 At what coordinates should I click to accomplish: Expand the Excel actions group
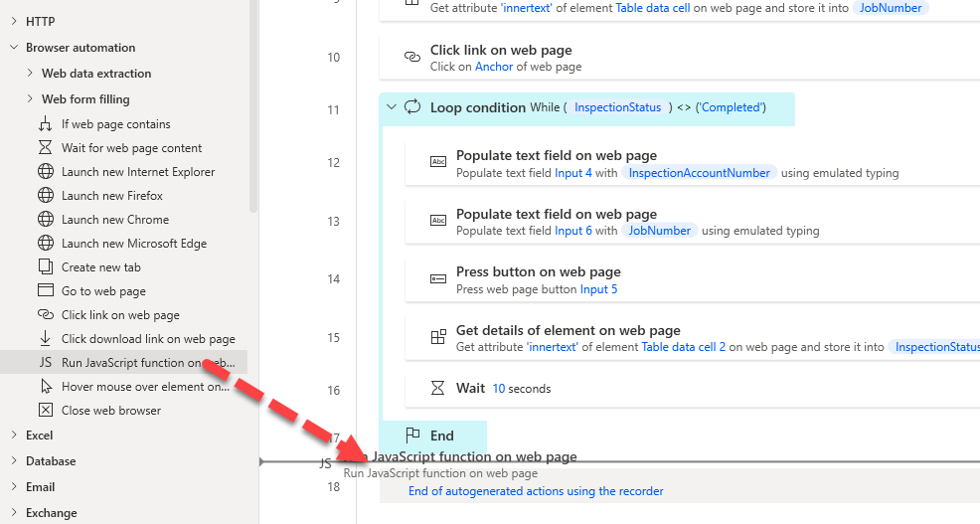[14, 436]
